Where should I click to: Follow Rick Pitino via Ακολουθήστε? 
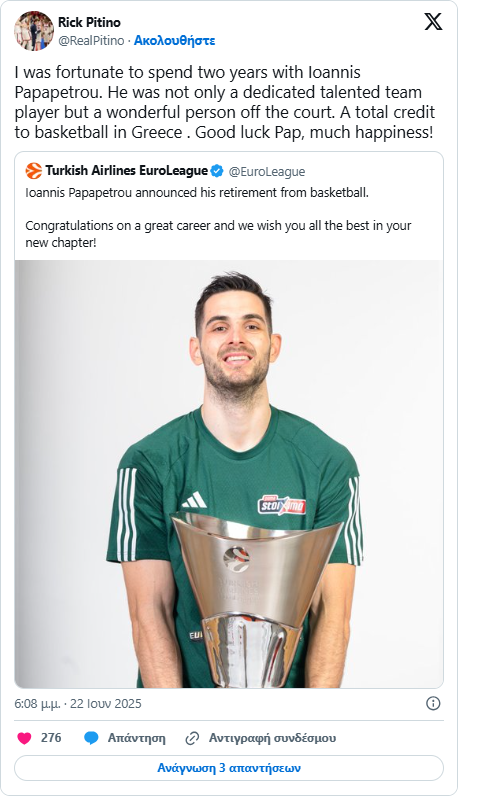point(174,40)
